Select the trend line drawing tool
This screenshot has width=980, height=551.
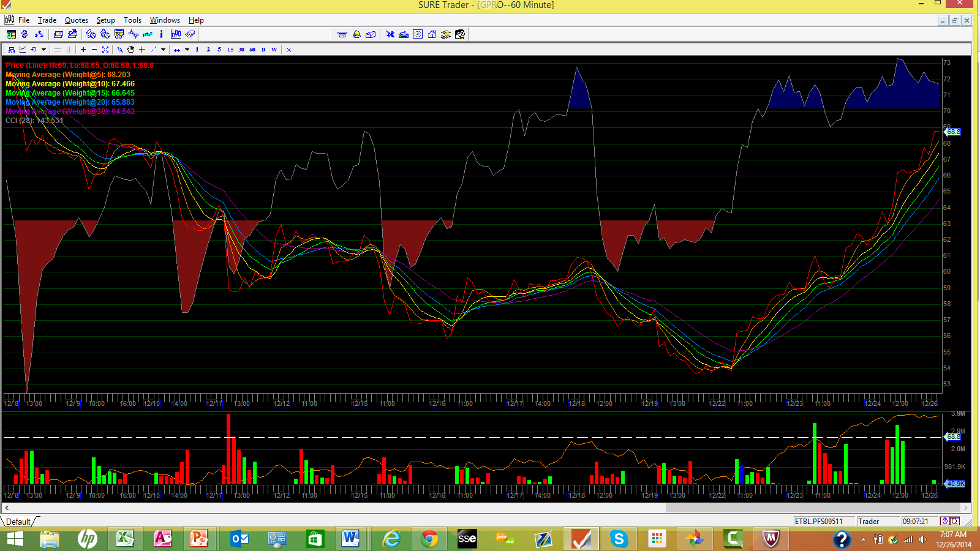(x=154, y=50)
